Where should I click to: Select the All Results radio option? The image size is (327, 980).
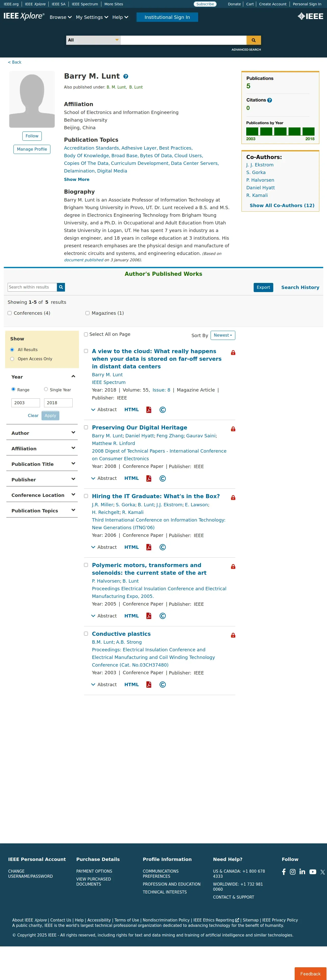pos(12,350)
